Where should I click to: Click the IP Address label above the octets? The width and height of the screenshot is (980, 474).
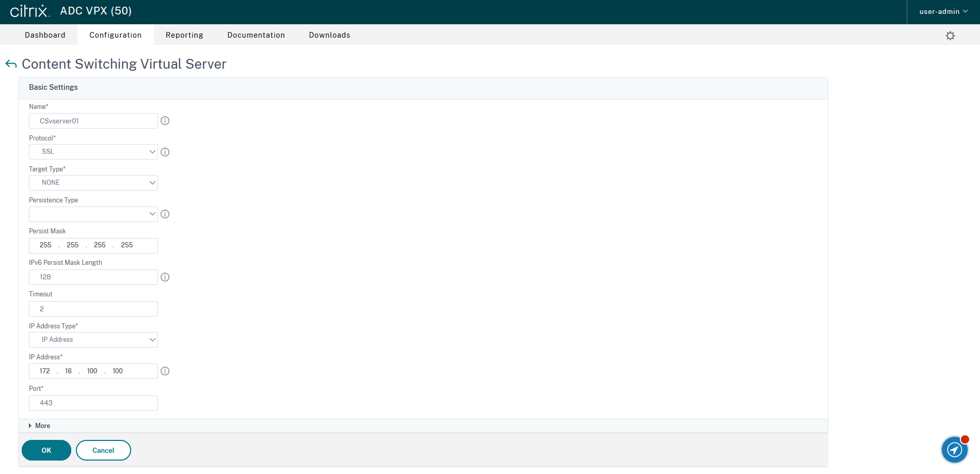[x=46, y=357]
